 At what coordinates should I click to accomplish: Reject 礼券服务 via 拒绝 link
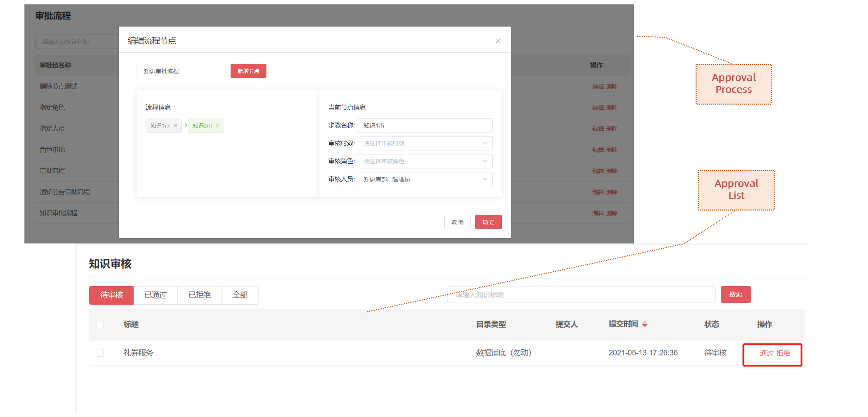click(x=783, y=353)
